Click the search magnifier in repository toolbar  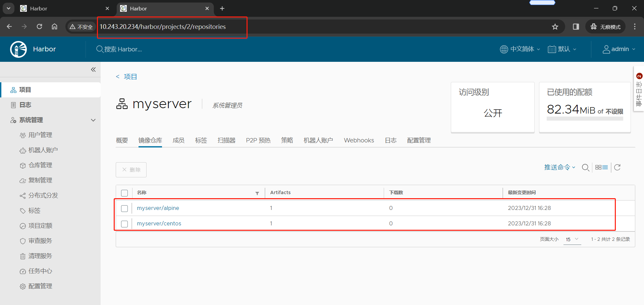tap(586, 167)
